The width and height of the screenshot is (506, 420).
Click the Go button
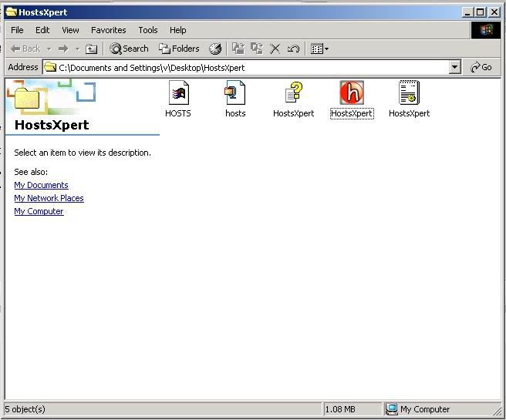[x=481, y=67]
